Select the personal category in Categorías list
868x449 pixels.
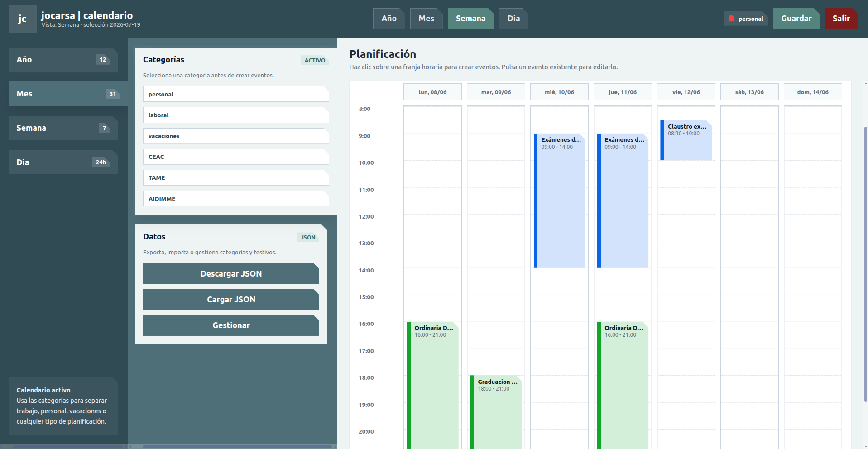236,94
